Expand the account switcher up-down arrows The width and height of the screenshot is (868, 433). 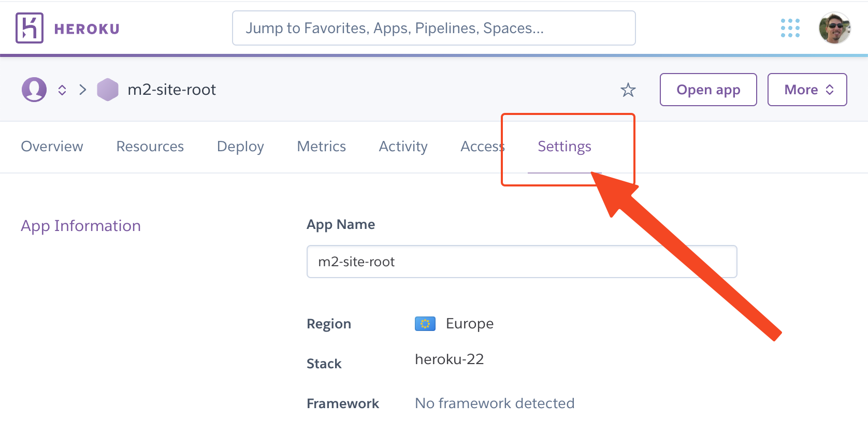coord(62,90)
